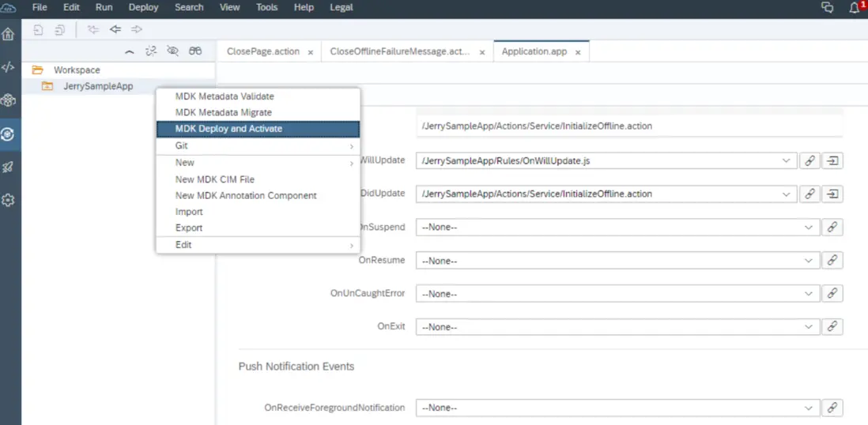Select the Workspace folder in tree
Screen dimensions: 868x425
coord(77,70)
